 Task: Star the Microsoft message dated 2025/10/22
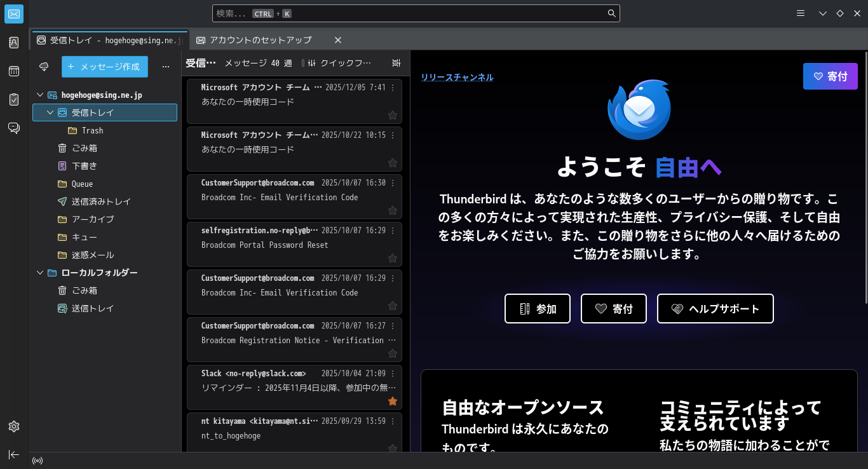393,163
